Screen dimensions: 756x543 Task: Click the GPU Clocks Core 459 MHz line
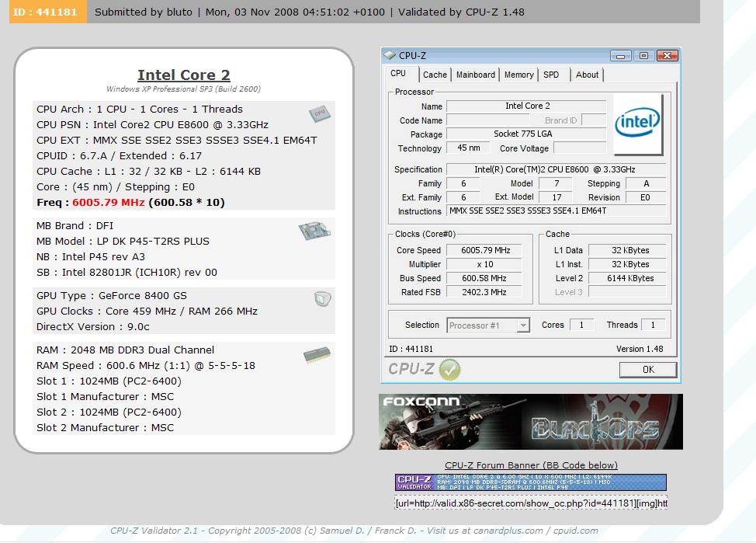[147, 312]
